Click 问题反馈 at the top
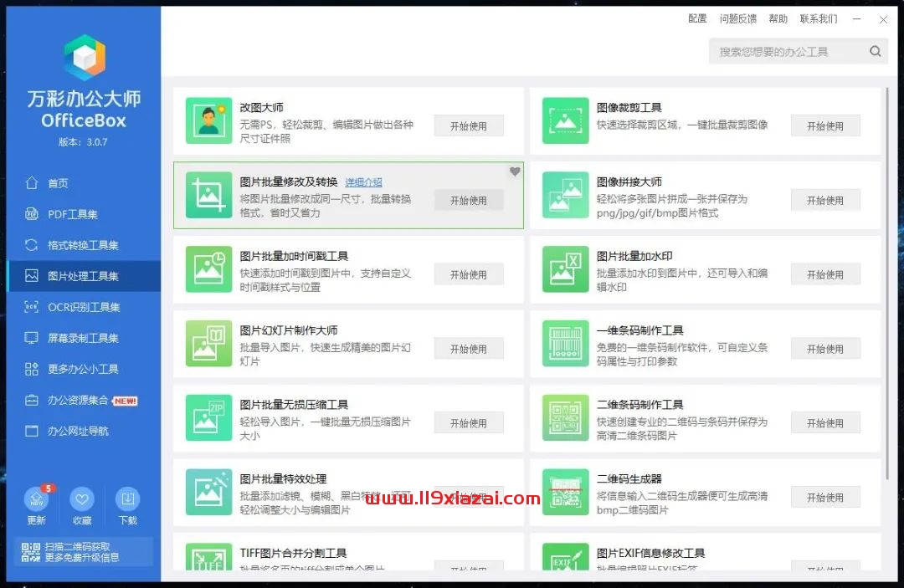The height and width of the screenshot is (588, 904). point(738,18)
